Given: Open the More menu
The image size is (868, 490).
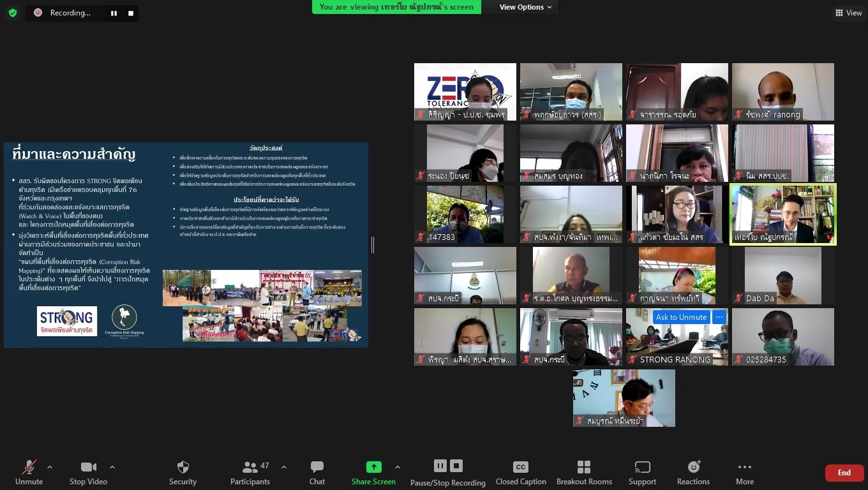Looking at the screenshot, I should click(744, 468).
